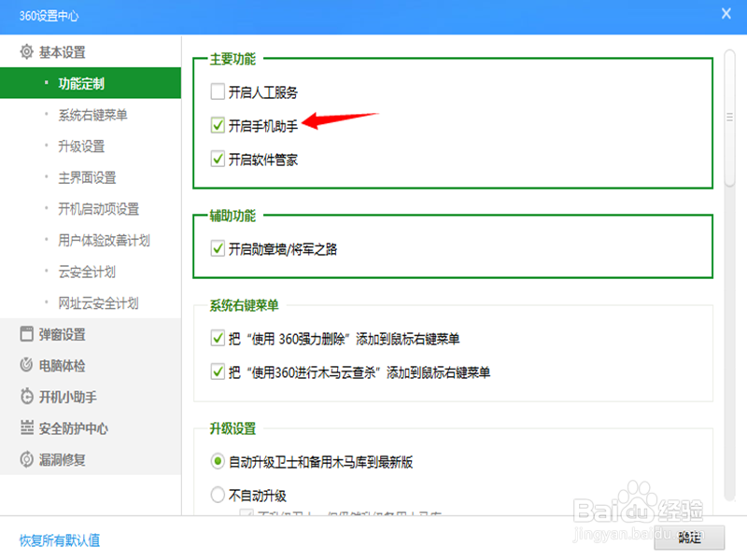
Task: Switch to 系统右键菜单 settings page
Action: point(93,115)
